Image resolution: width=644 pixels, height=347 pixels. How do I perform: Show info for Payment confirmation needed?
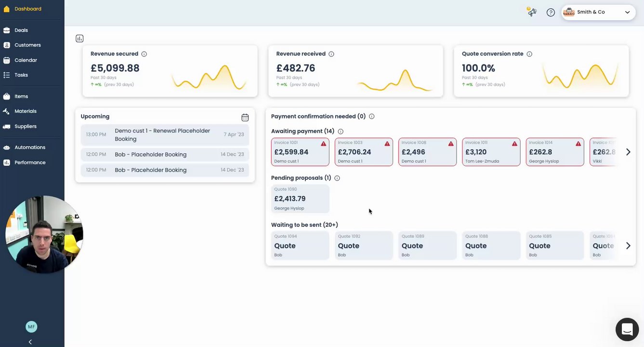[372, 116]
